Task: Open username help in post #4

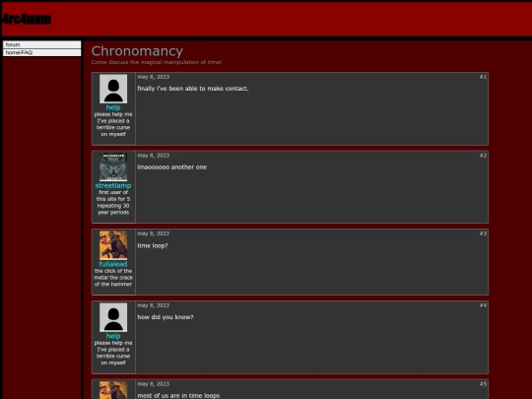Action: [x=113, y=336]
